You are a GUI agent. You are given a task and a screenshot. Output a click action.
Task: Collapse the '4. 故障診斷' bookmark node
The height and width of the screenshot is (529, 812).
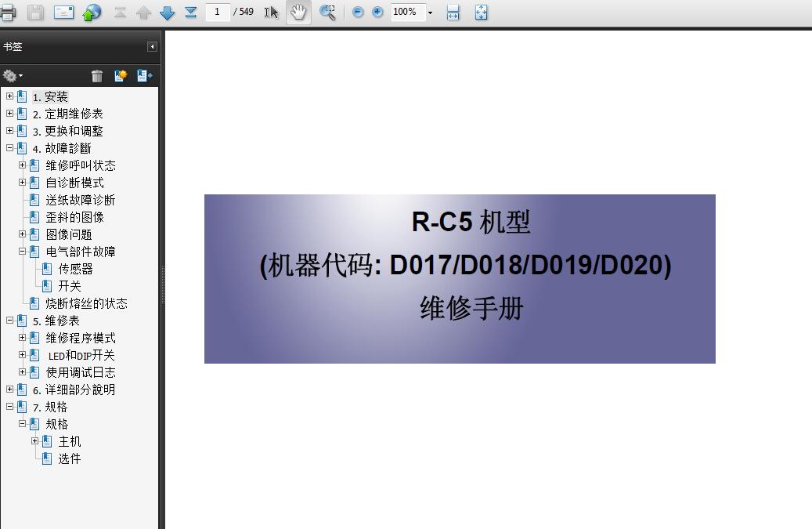click(9, 148)
